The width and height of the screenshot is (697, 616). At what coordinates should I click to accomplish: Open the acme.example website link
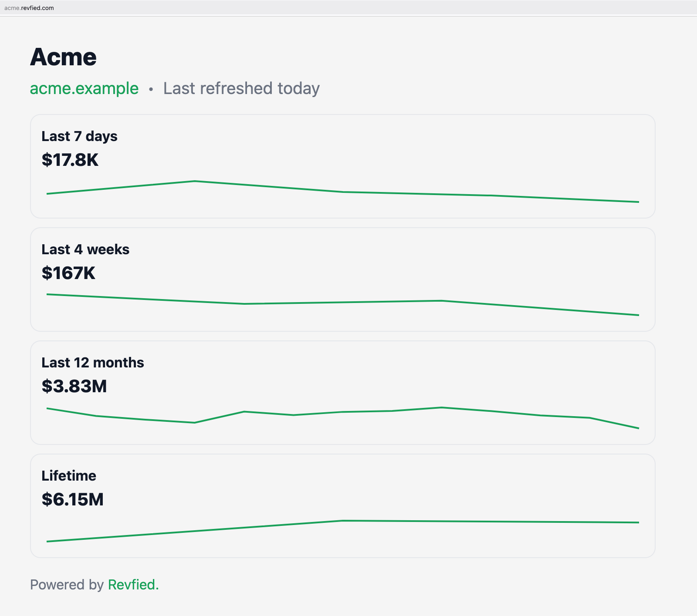click(84, 88)
